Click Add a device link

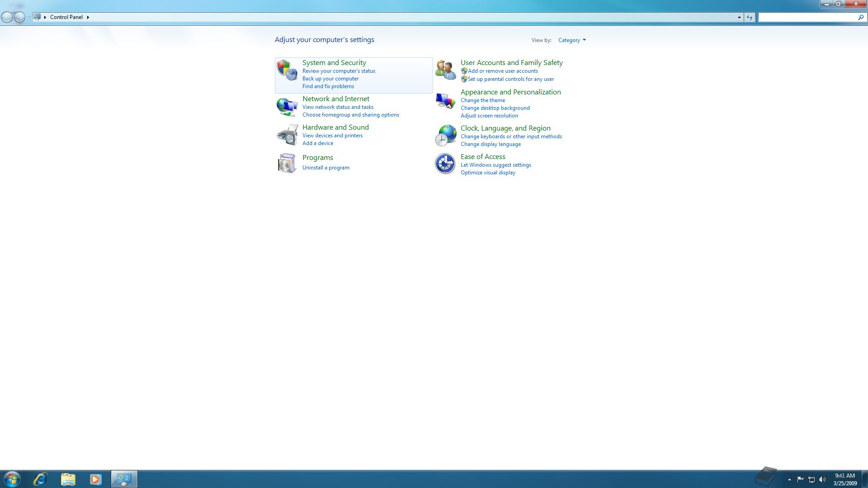click(x=318, y=143)
